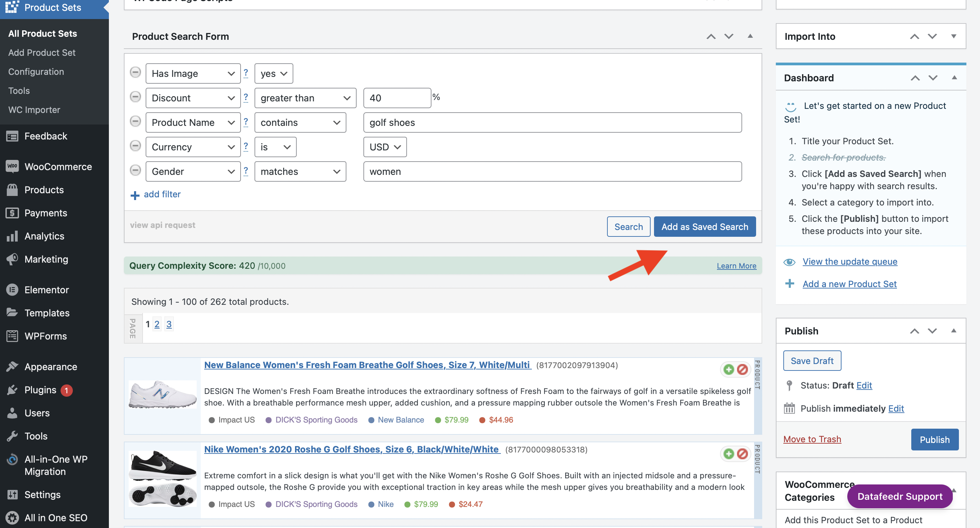Screen dimensions: 980x528
Task: Click the Elementor sidebar icon
Action: click(12, 290)
